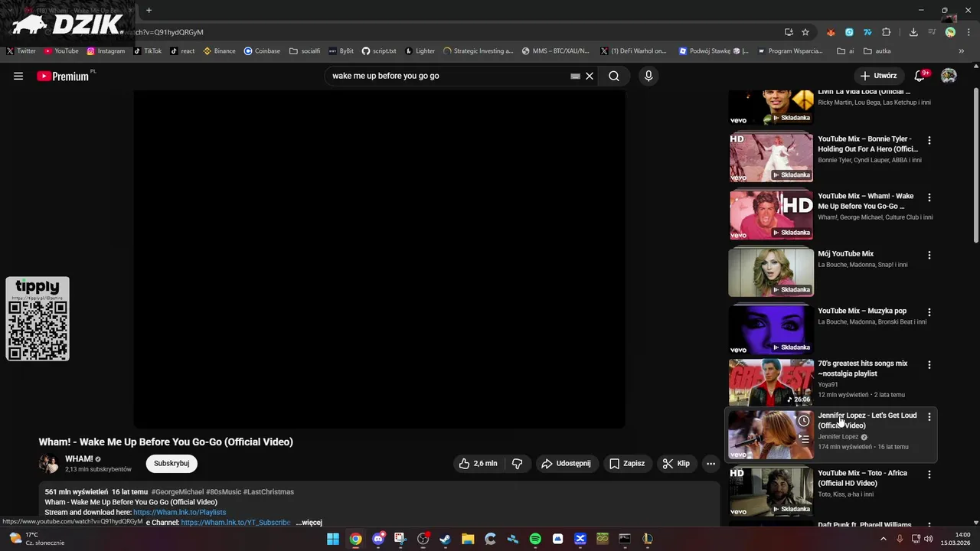This screenshot has width=980, height=551.
Task: Run search with the magnifier button
Action: (x=614, y=76)
